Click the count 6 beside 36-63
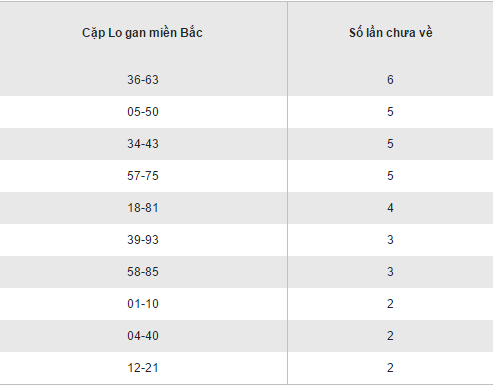 390,80
